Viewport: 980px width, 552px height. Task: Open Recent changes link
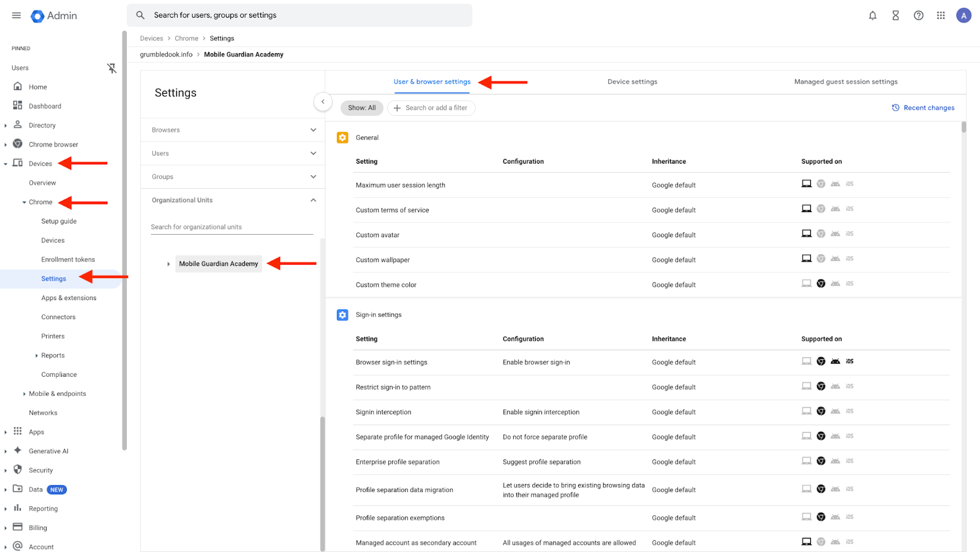(x=923, y=108)
